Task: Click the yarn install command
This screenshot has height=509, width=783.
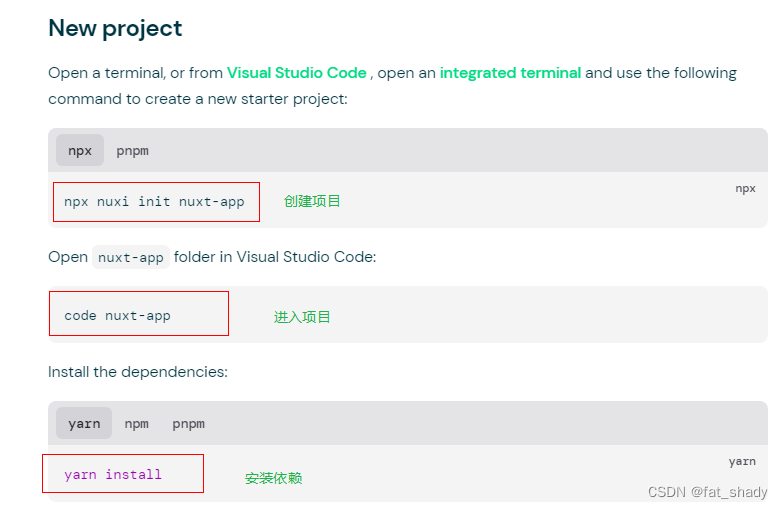Action: pos(113,475)
